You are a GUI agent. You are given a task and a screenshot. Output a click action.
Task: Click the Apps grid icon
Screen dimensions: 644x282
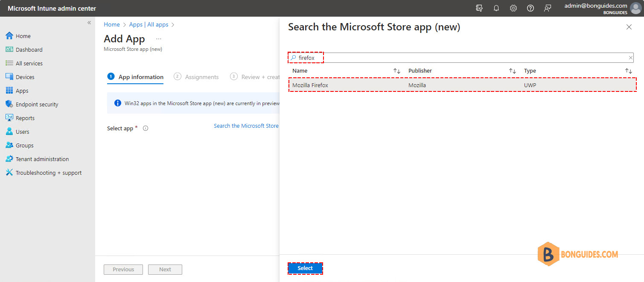tap(9, 91)
